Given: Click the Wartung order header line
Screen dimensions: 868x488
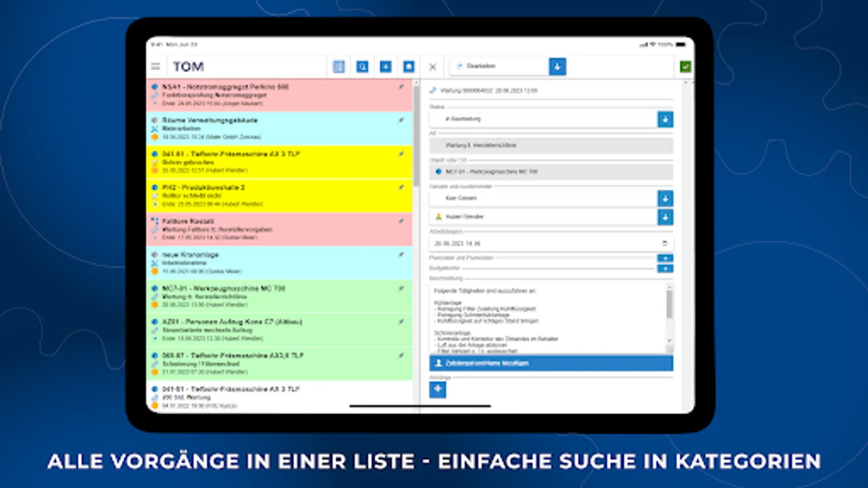Looking at the screenshot, I should click(x=489, y=91).
